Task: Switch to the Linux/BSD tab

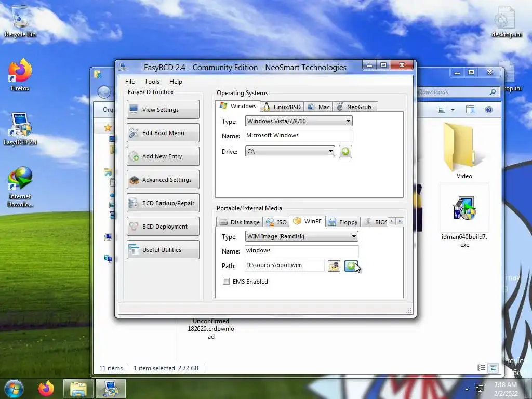Action: pyautogui.click(x=282, y=107)
